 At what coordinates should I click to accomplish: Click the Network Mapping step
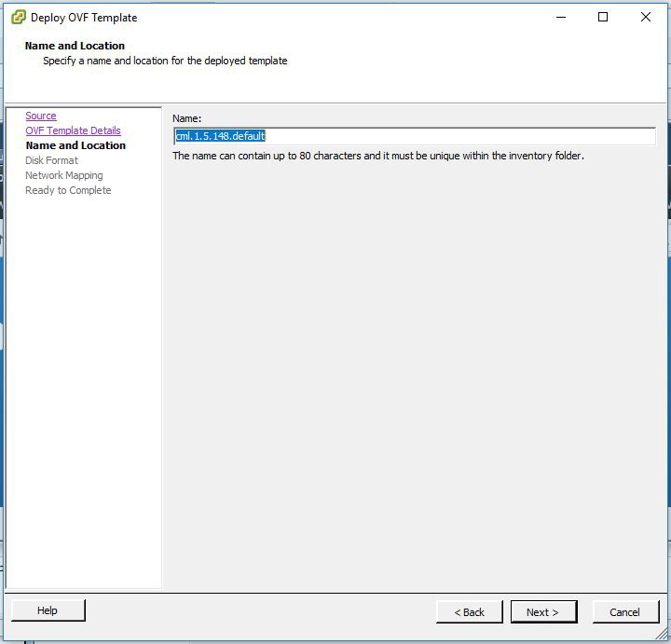64,175
